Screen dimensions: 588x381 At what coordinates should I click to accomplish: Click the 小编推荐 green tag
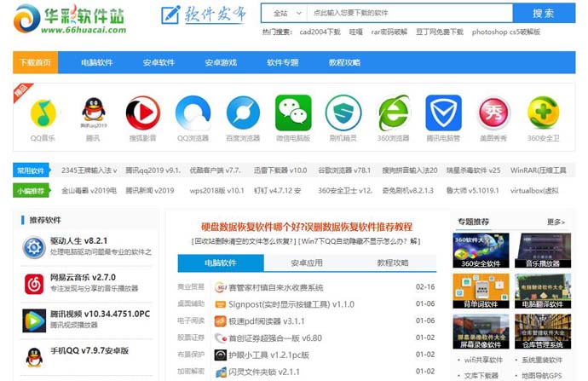coord(31,191)
